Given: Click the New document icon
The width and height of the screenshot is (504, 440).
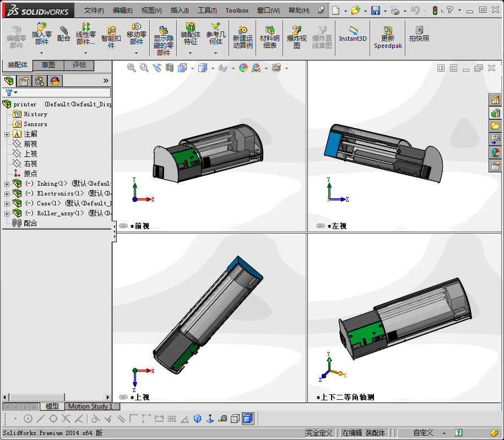Looking at the screenshot, I should tap(335, 10).
